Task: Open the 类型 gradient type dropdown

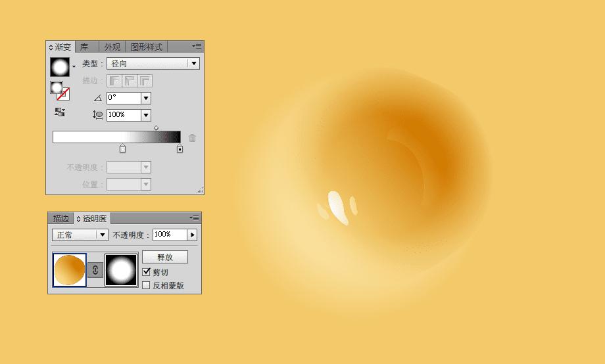Action: coord(153,63)
